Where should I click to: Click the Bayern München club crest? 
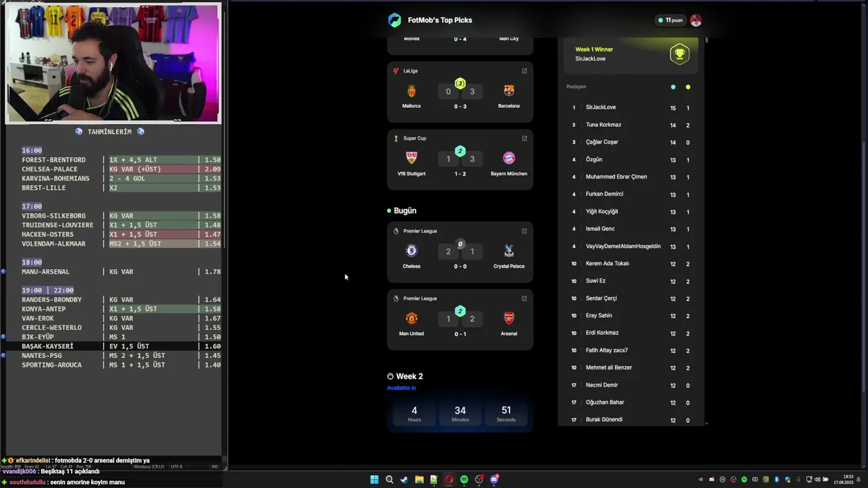[x=509, y=158]
